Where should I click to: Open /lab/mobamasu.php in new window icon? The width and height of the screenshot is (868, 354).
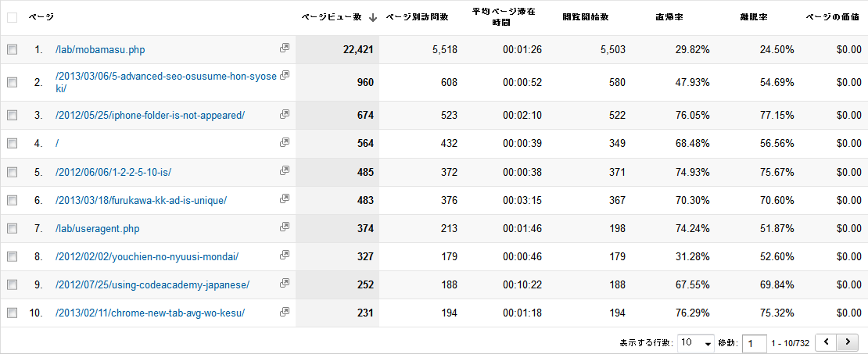click(285, 48)
